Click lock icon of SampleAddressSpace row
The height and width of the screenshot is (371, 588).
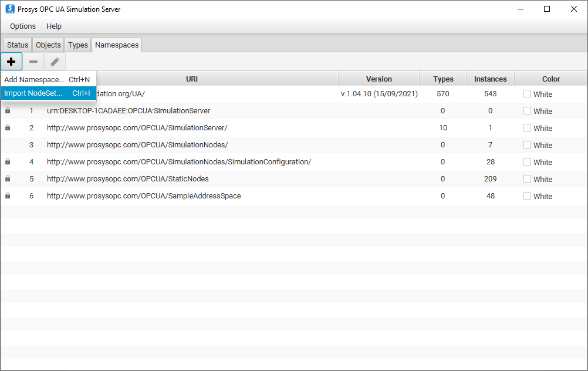point(8,195)
